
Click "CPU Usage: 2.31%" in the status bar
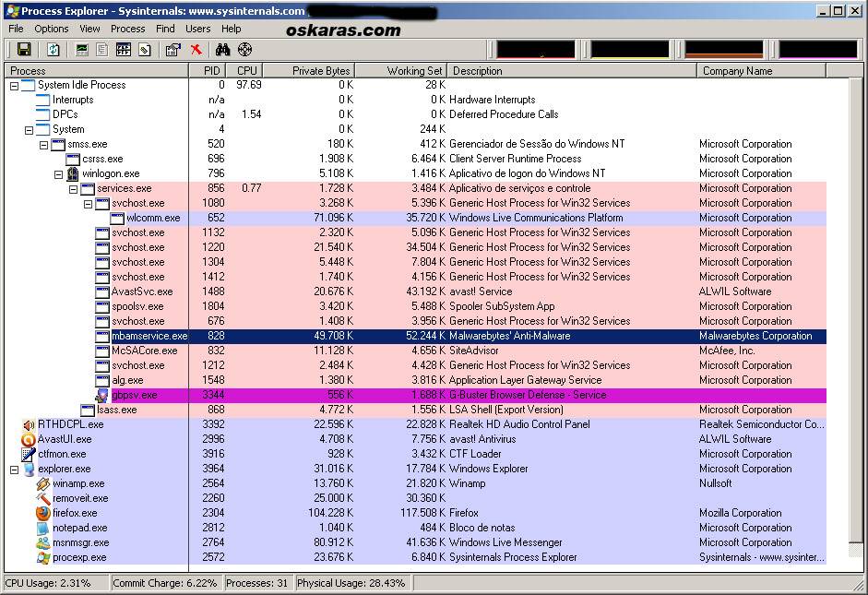click(x=48, y=583)
